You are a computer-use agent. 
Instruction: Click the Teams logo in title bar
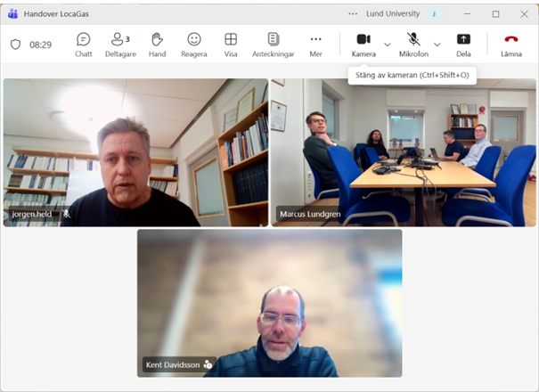click(x=12, y=13)
